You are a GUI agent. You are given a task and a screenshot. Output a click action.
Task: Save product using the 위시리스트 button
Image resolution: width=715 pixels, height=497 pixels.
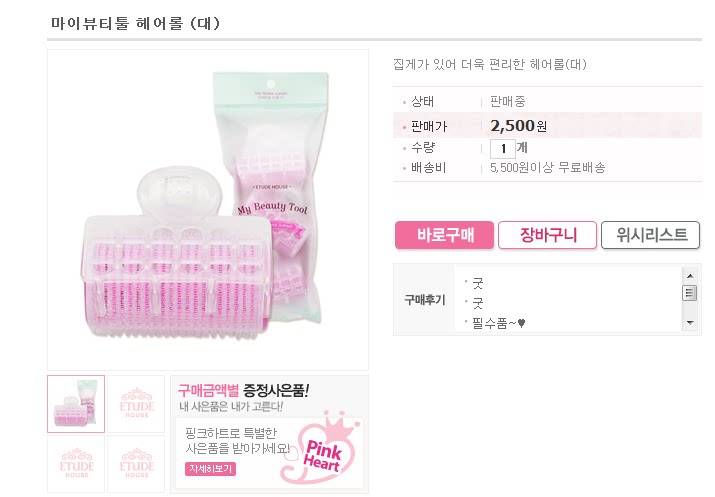[x=650, y=235]
